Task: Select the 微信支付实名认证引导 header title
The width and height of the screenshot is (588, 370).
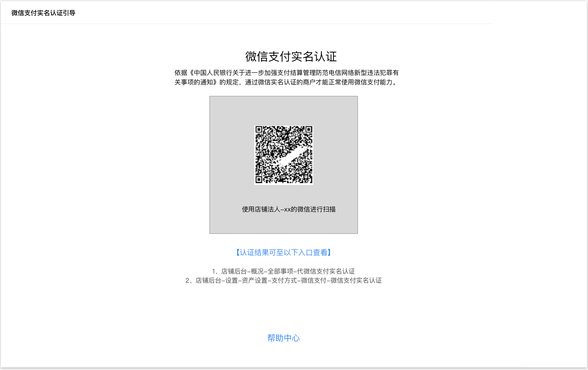Action: click(44, 13)
